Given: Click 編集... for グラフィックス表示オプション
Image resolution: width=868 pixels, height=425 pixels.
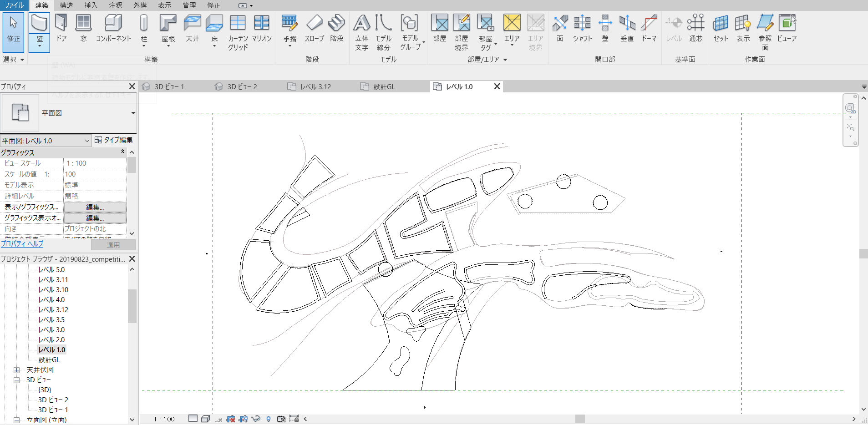Looking at the screenshot, I should point(95,218).
